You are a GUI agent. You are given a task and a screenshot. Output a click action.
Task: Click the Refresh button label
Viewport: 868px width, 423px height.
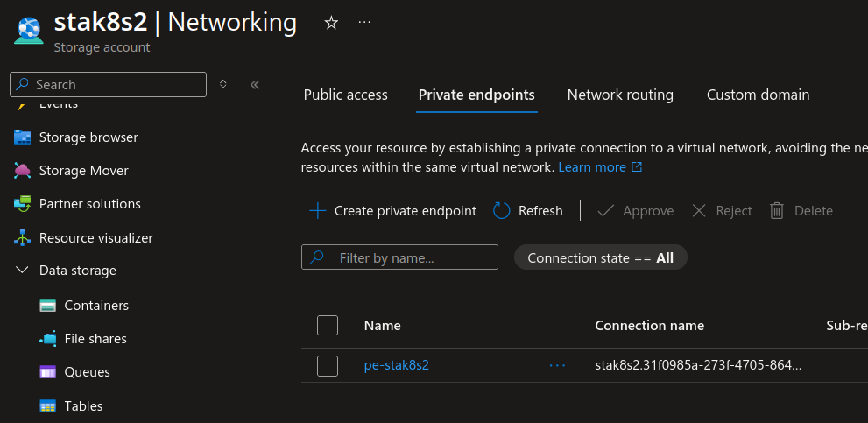[x=540, y=211]
